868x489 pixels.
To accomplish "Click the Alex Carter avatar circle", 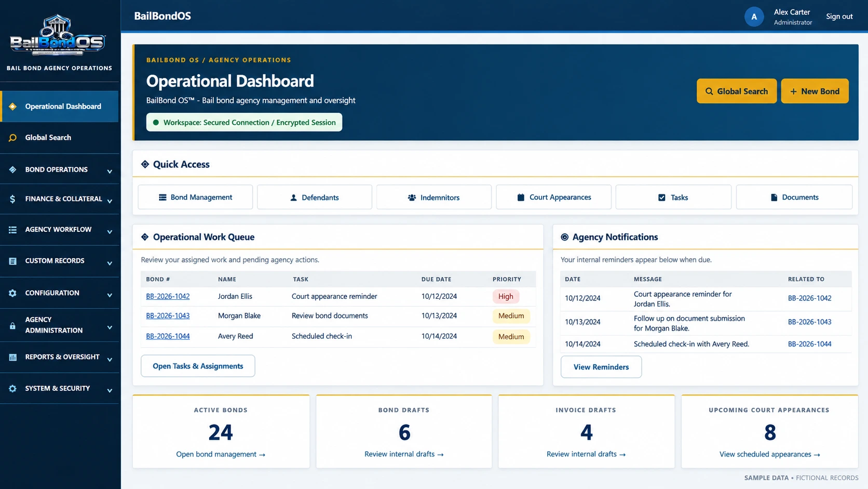I will [754, 17].
